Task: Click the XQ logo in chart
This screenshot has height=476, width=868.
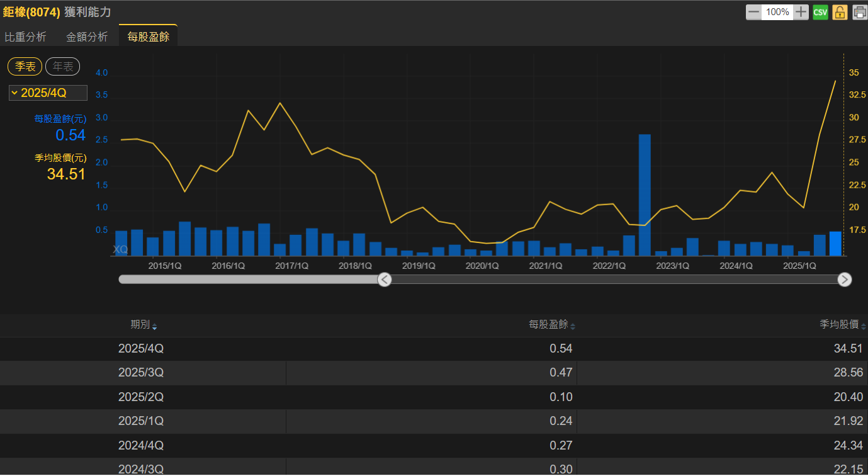Action: coord(120,249)
